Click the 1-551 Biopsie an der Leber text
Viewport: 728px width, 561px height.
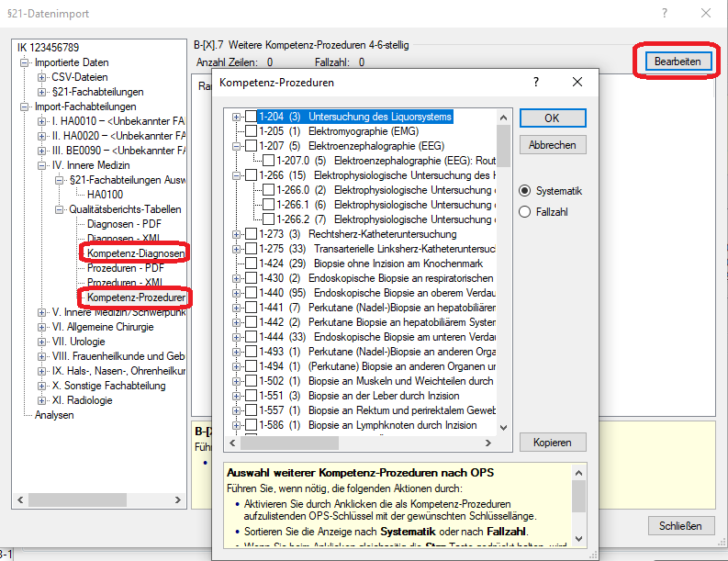(359, 396)
